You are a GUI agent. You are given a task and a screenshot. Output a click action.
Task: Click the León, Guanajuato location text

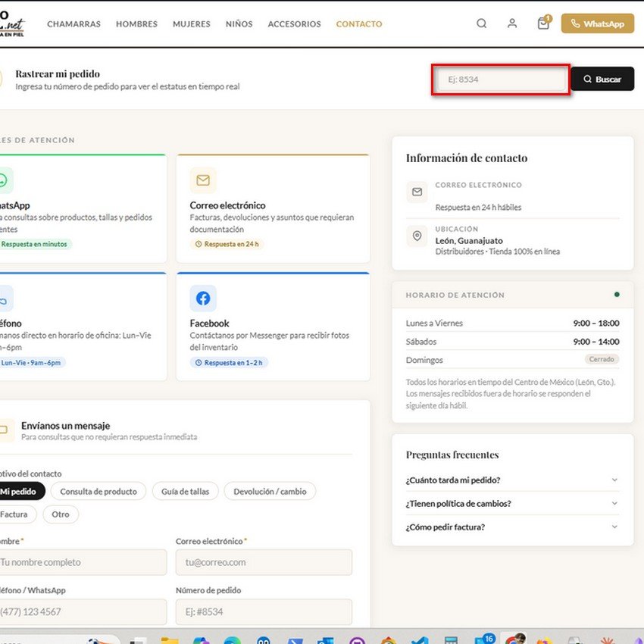pyautogui.click(x=469, y=241)
